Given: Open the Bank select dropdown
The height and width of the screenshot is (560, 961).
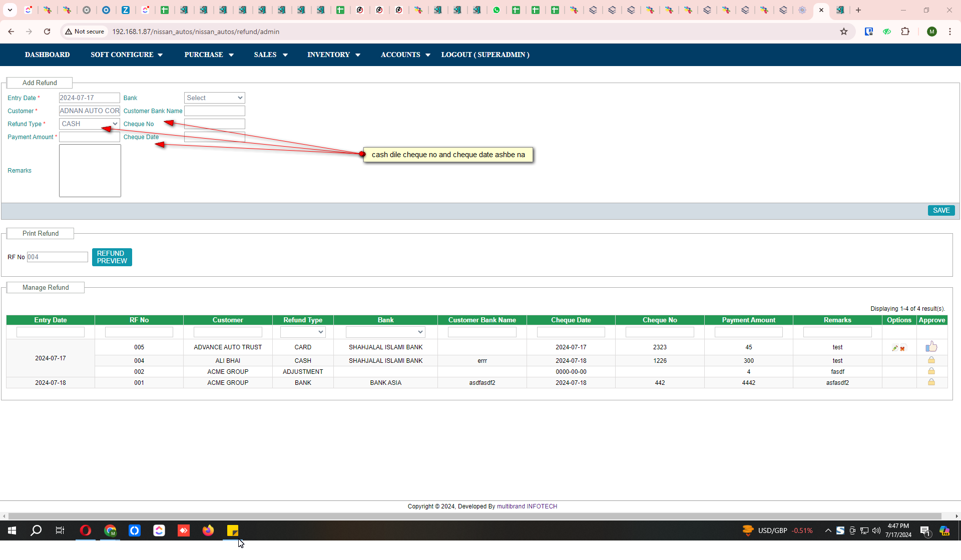Looking at the screenshot, I should (214, 98).
